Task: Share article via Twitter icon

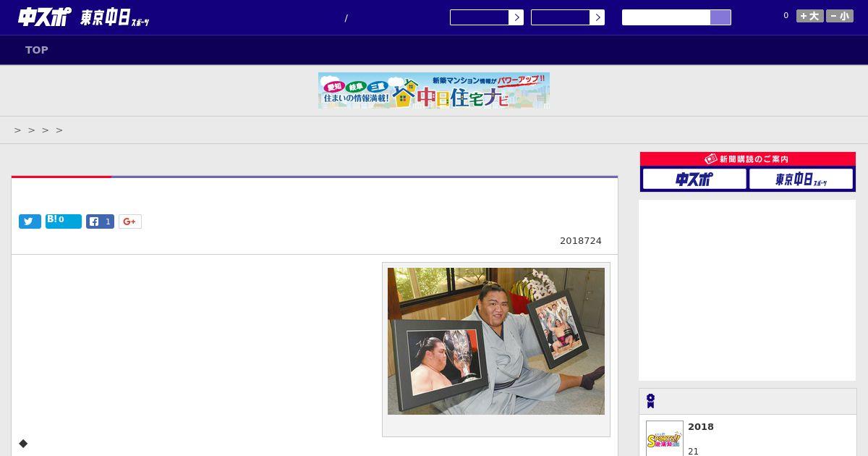Action: click(30, 221)
